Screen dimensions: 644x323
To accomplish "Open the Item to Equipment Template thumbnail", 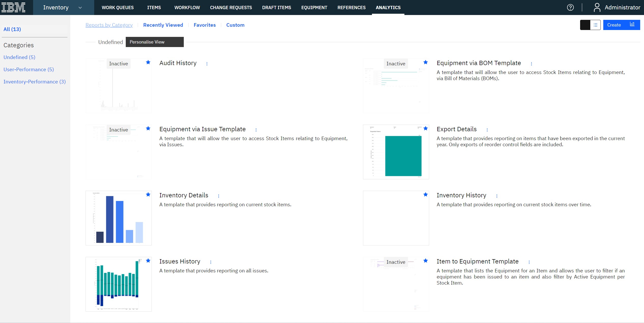I will pyautogui.click(x=396, y=284).
